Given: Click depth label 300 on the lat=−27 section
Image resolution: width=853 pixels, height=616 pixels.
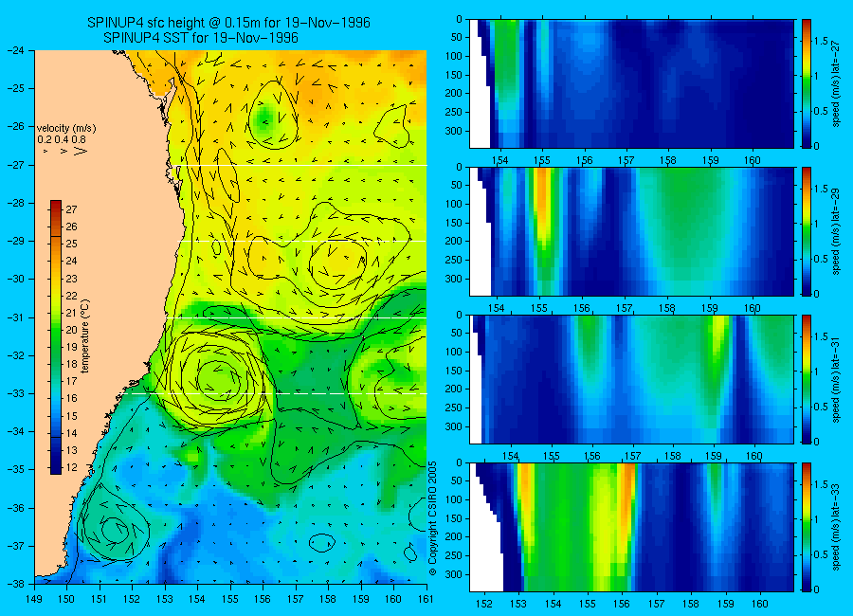Looking at the screenshot, I should click(455, 131).
